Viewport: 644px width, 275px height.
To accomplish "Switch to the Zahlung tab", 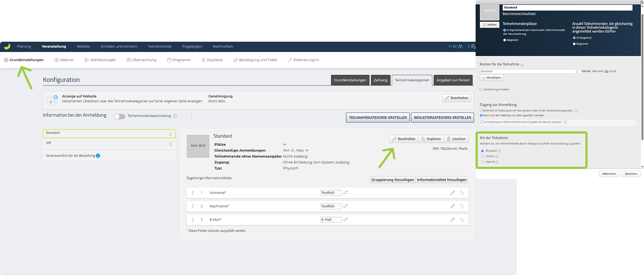I will point(381,80).
